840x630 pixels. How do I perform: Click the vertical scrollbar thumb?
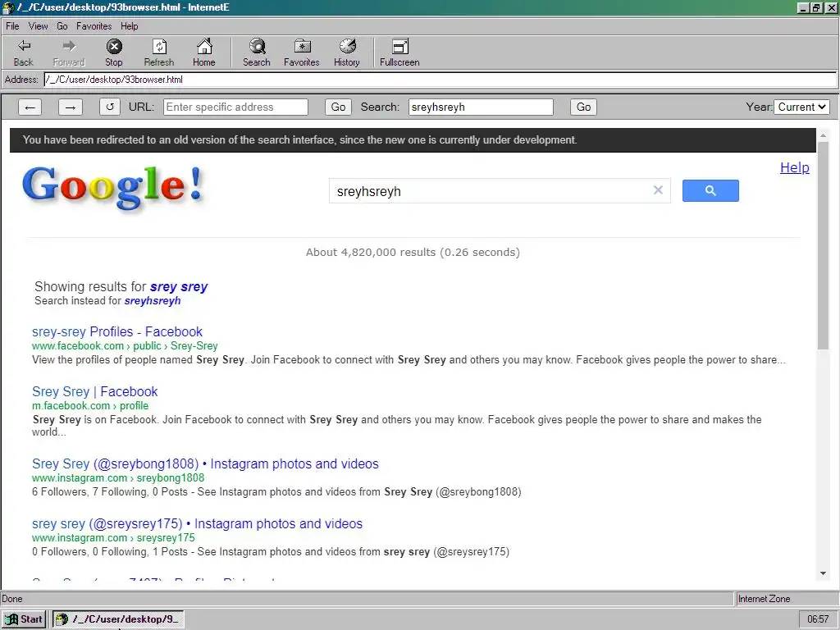coord(823,245)
